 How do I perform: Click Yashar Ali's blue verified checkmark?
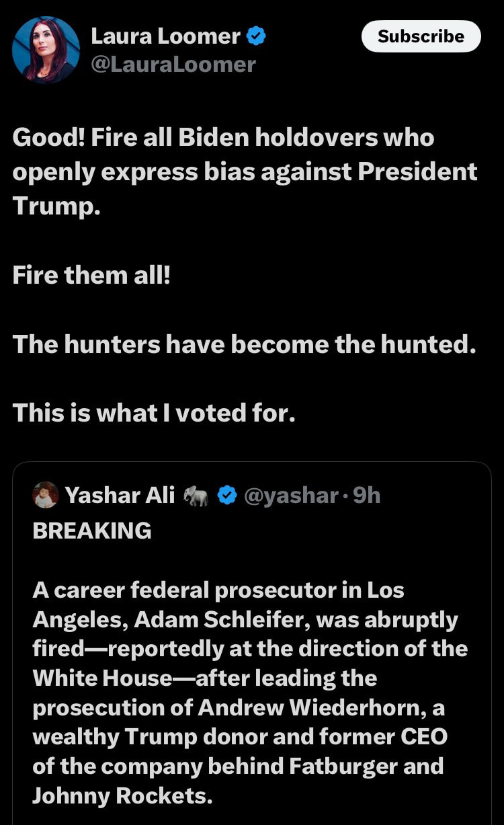point(228,496)
